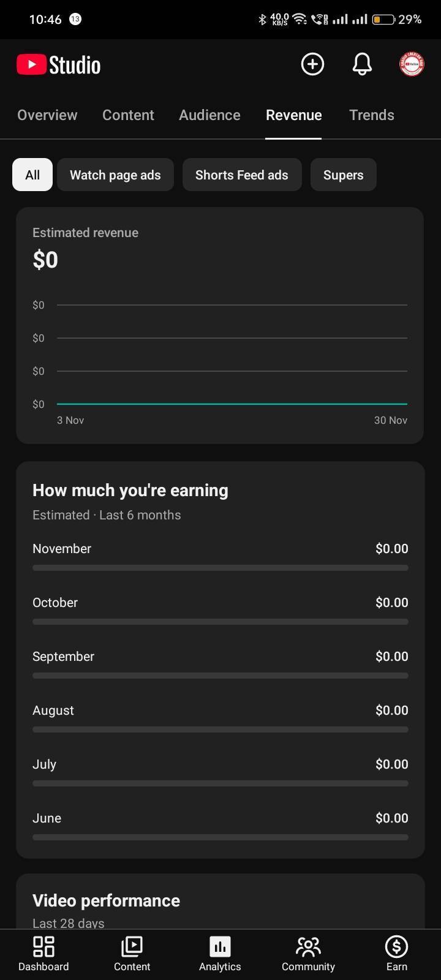Select Analytics in bottom navigation
The image size is (441, 980).
coord(220,954)
